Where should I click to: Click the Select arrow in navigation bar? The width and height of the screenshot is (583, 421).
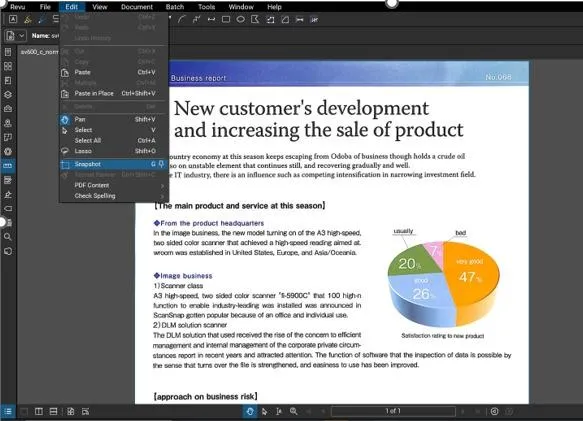point(264,411)
